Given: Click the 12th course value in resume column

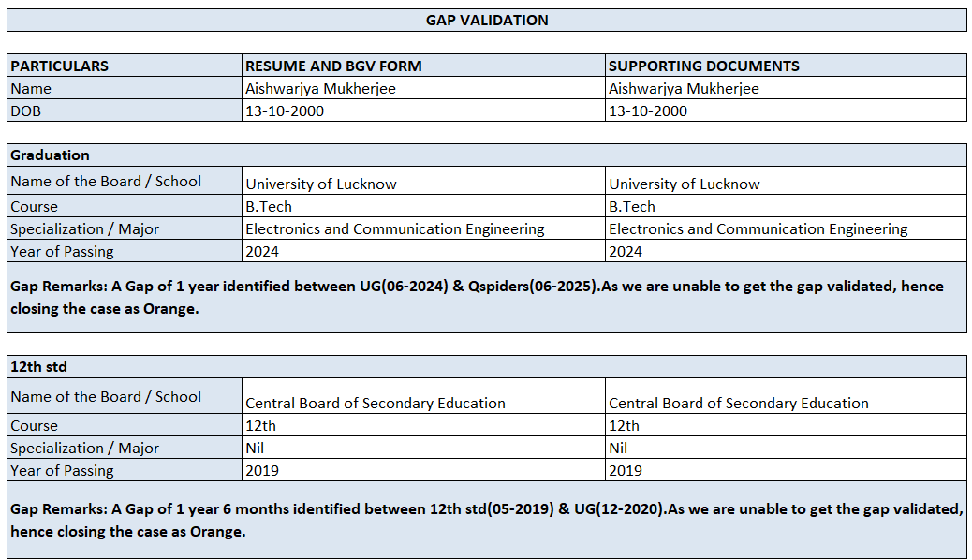Looking at the screenshot, I should pyautogui.click(x=260, y=425).
